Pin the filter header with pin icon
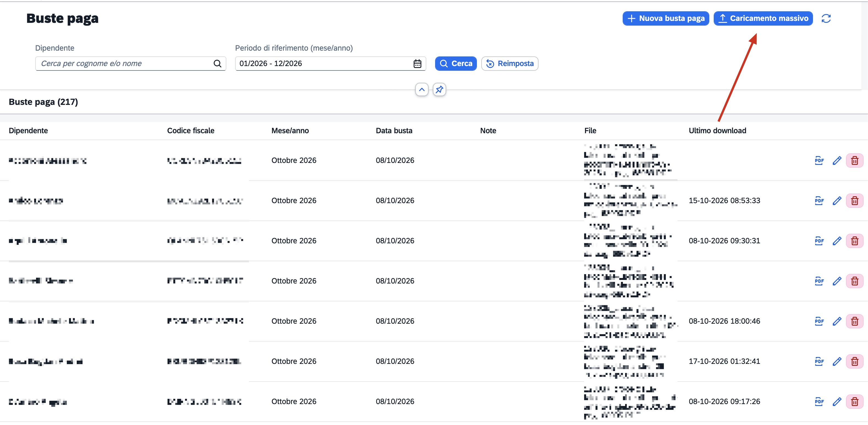This screenshot has height=425, width=868. 439,90
